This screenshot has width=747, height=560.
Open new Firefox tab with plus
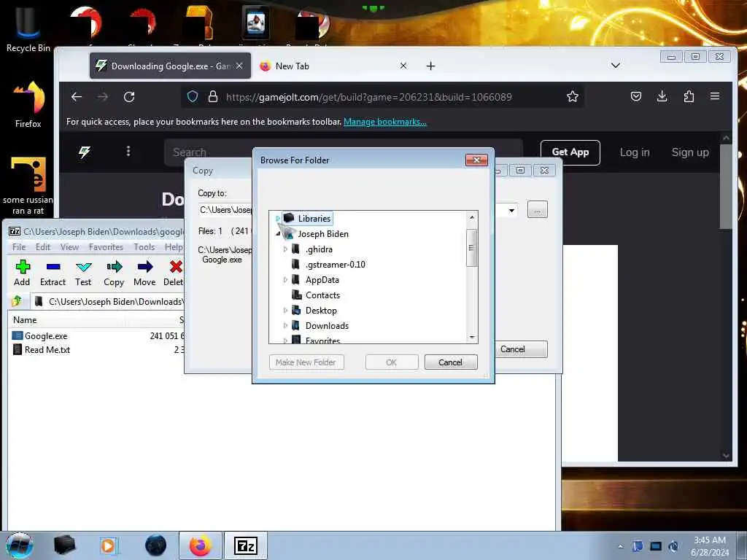pos(430,66)
